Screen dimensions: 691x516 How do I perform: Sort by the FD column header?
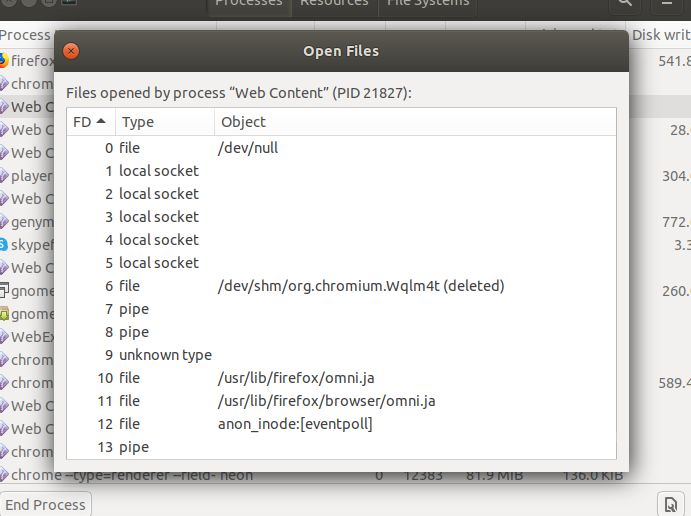pos(91,122)
